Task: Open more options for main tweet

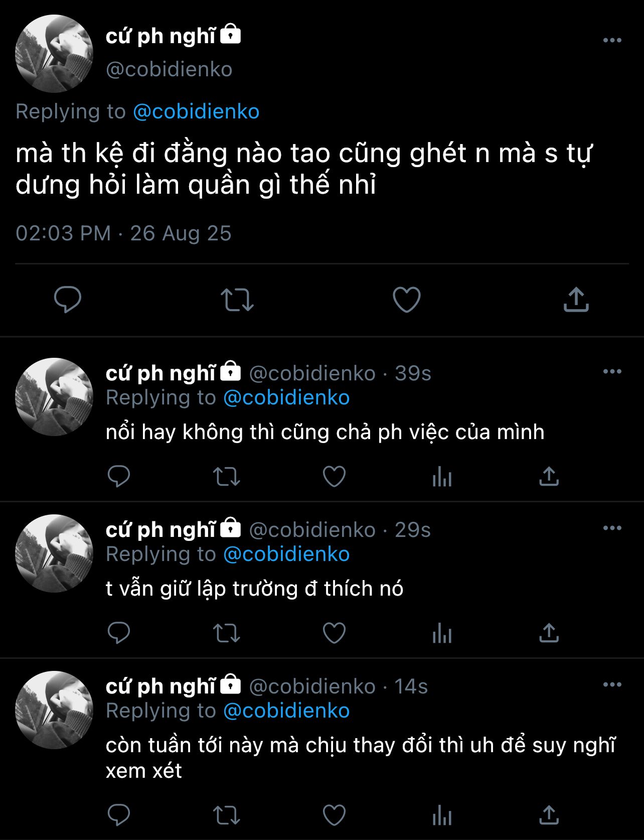Action: (x=612, y=40)
